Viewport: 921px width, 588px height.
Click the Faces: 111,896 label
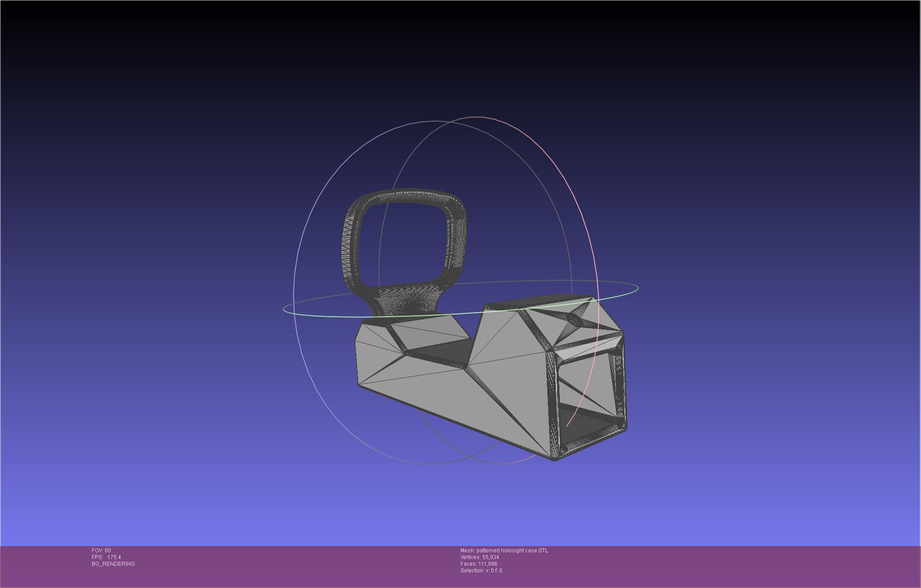click(479, 564)
